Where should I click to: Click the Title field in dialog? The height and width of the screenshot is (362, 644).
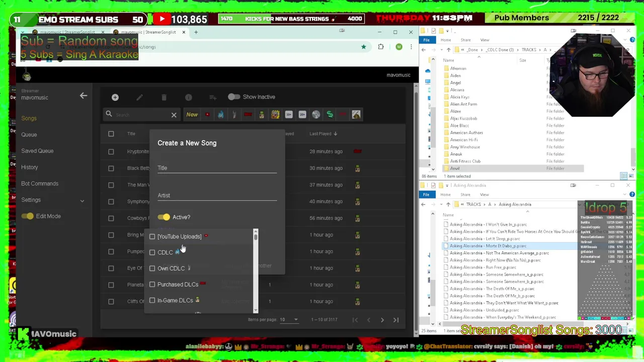click(x=217, y=167)
